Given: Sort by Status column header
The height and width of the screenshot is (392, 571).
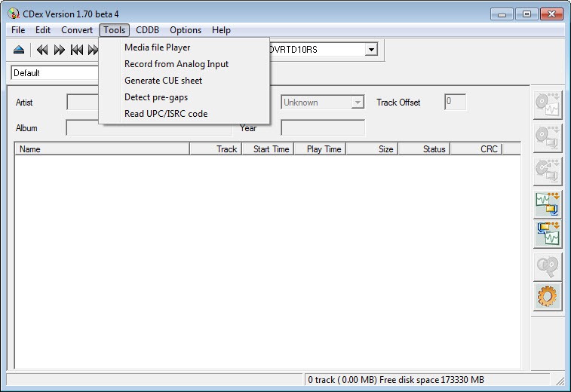Looking at the screenshot, I should coord(424,149).
